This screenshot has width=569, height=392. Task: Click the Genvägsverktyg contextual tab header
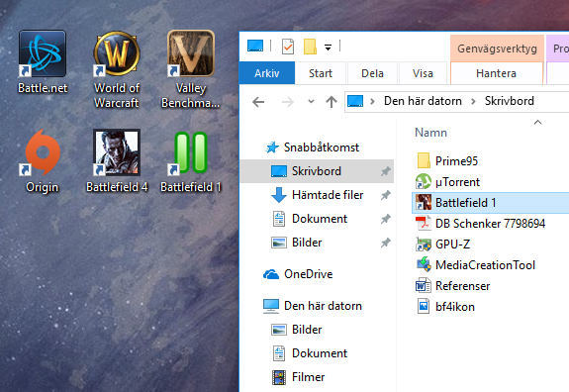click(x=497, y=49)
